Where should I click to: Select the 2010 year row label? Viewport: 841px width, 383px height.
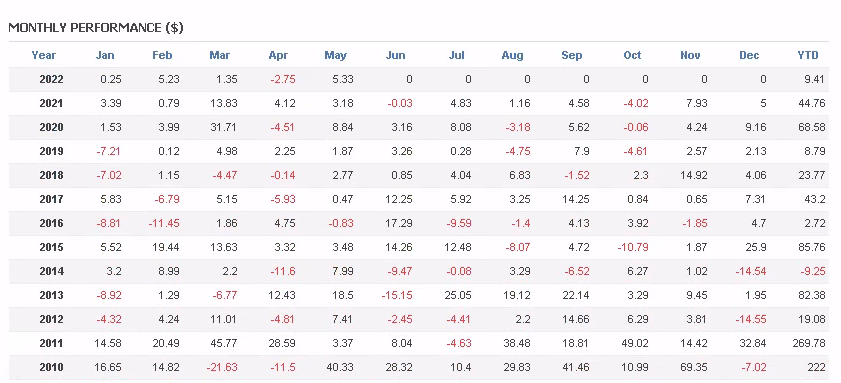coord(51,367)
